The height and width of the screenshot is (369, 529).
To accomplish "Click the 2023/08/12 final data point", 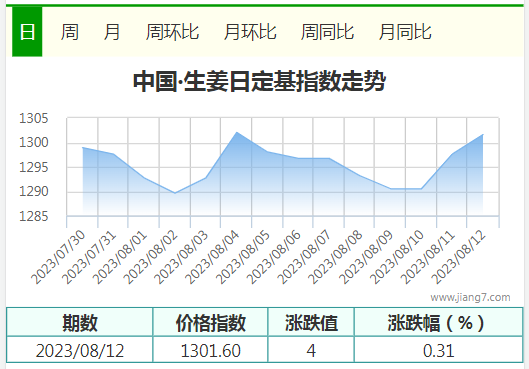I will coord(483,135).
